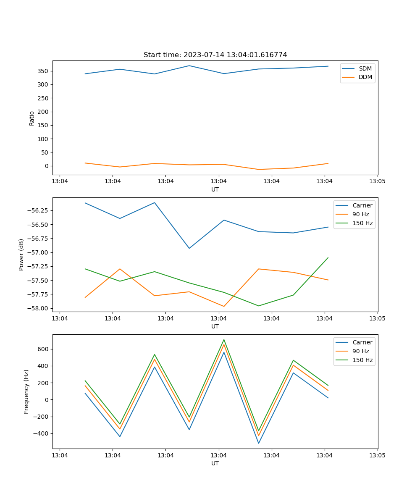Select the orange DDM legend line swatch
This screenshot has height=504, width=420.
click(x=349, y=77)
